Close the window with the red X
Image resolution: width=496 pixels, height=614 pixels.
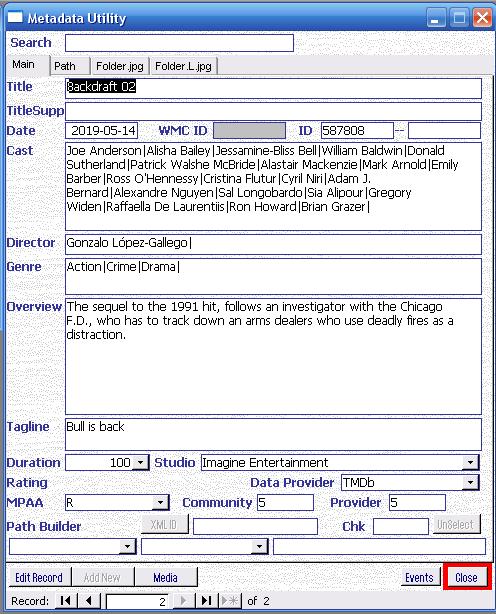pos(482,18)
